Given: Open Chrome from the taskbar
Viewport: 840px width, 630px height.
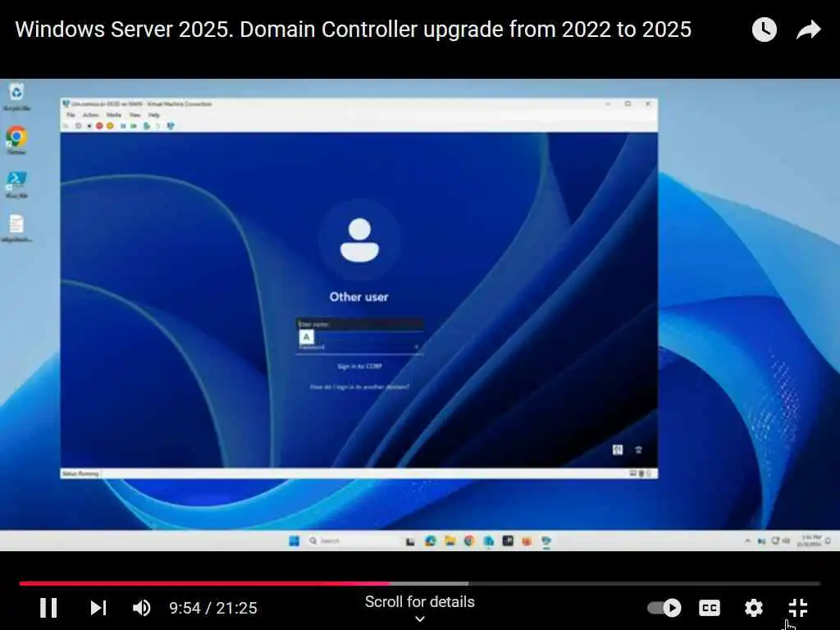Looking at the screenshot, I should click(469, 541).
